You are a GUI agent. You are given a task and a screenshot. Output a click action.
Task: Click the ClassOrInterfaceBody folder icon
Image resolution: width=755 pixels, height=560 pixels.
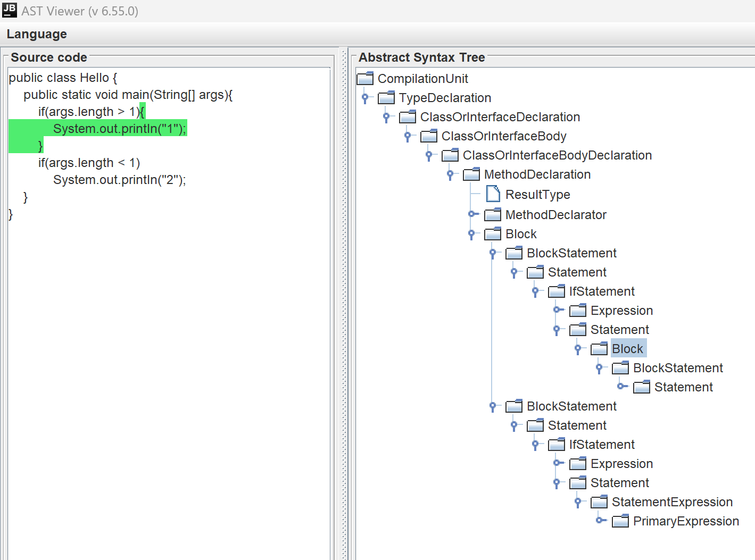(429, 136)
